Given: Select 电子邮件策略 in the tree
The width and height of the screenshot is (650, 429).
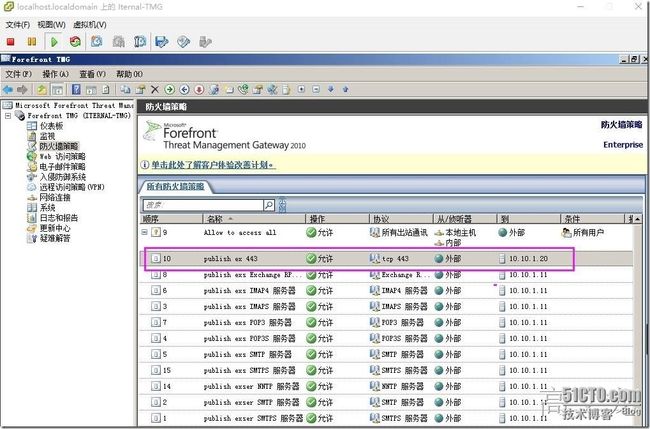Looking at the screenshot, I should point(63,167).
